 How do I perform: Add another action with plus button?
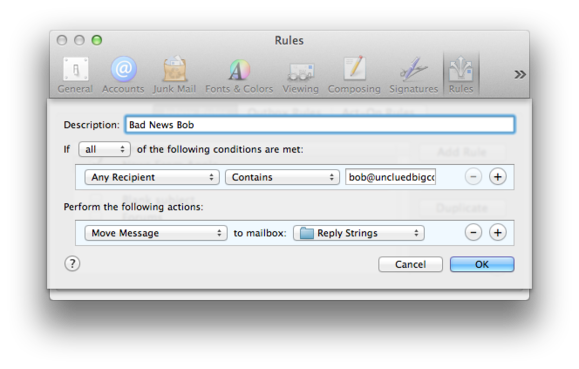point(497,233)
